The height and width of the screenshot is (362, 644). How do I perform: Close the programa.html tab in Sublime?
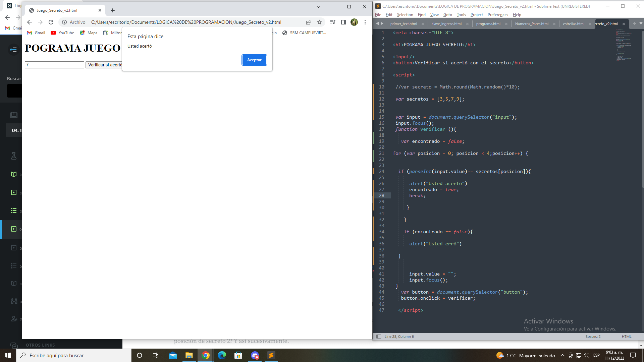[x=506, y=24]
